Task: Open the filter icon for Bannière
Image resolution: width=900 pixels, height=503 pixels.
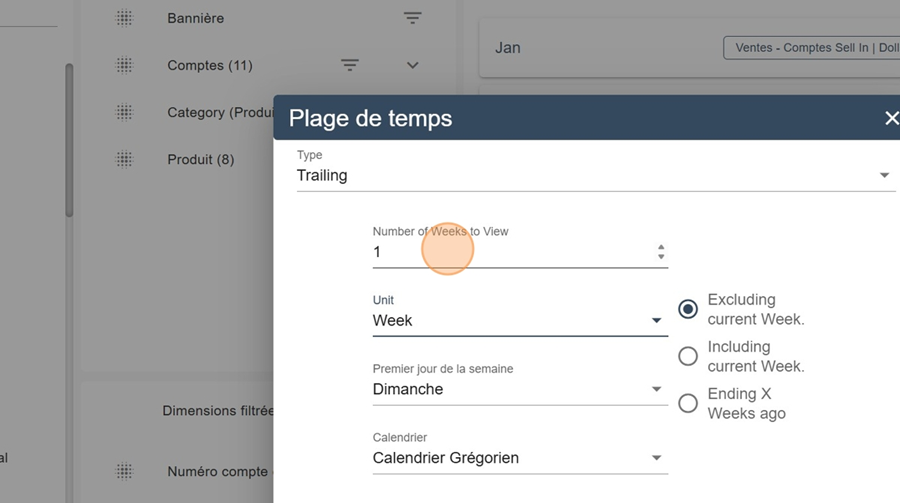Action: click(412, 18)
